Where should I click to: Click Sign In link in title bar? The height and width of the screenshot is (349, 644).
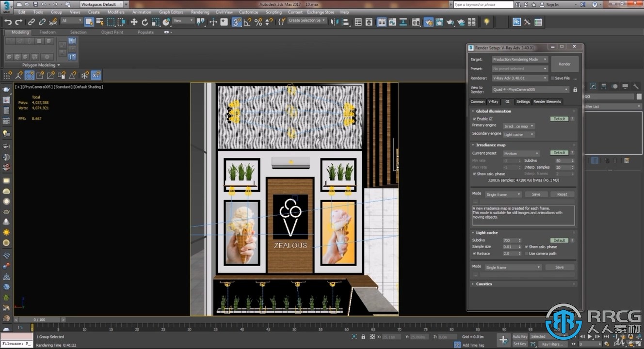coord(552,5)
